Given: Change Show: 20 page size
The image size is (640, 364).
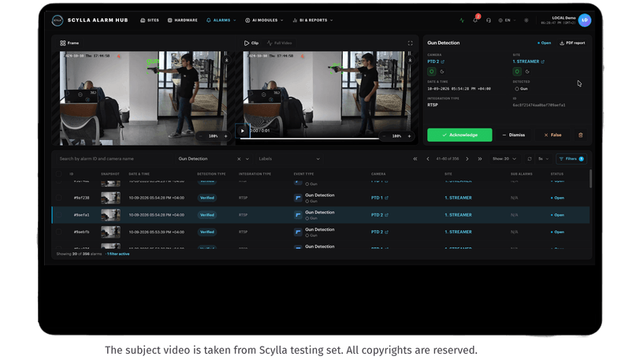Looking at the screenshot, I should click(504, 158).
